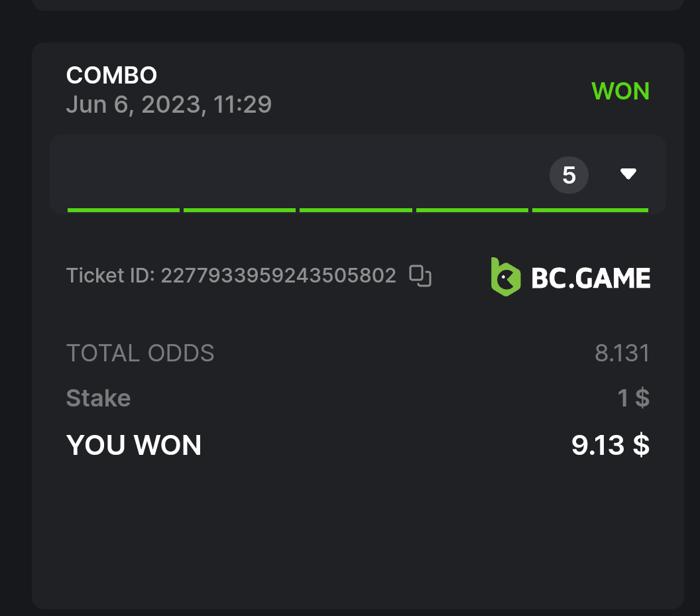Screen dimensions: 700x616
Task: Expand the combo selections dropdown arrow
Action: pyautogui.click(x=628, y=174)
